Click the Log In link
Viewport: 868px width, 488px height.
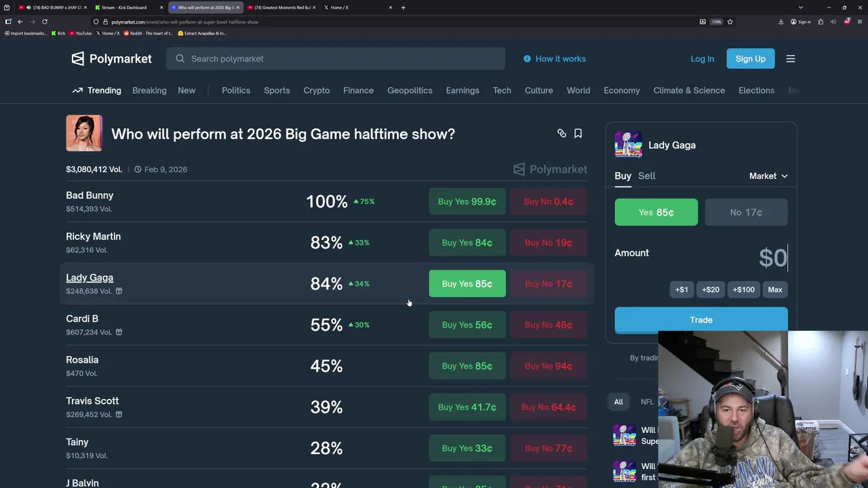tap(702, 59)
